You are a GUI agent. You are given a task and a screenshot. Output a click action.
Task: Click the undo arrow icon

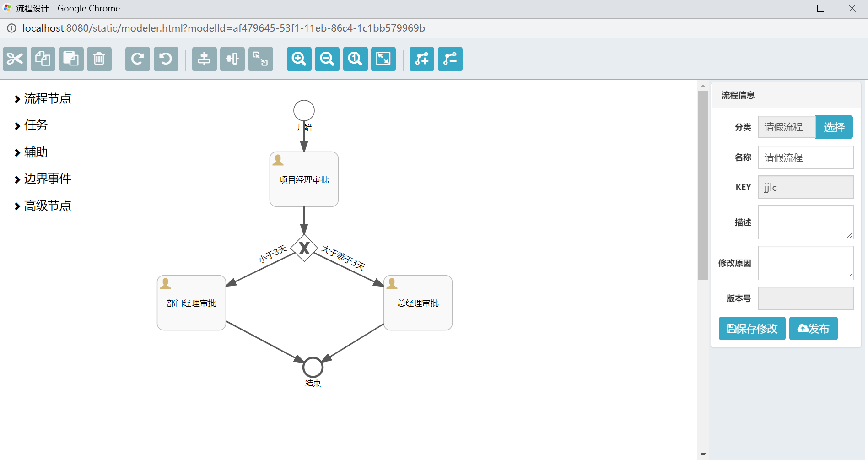click(x=166, y=59)
